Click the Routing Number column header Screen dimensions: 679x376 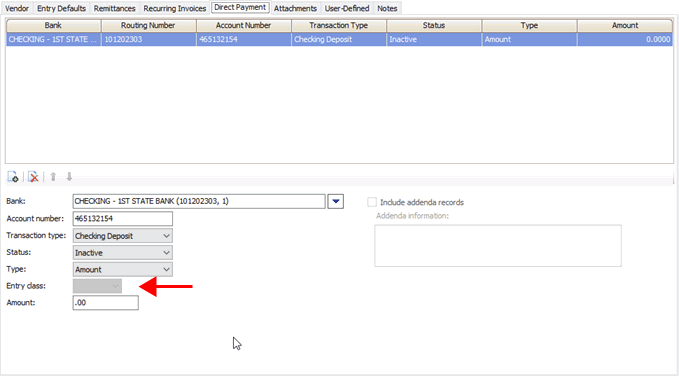pyautogui.click(x=149, y=26)
